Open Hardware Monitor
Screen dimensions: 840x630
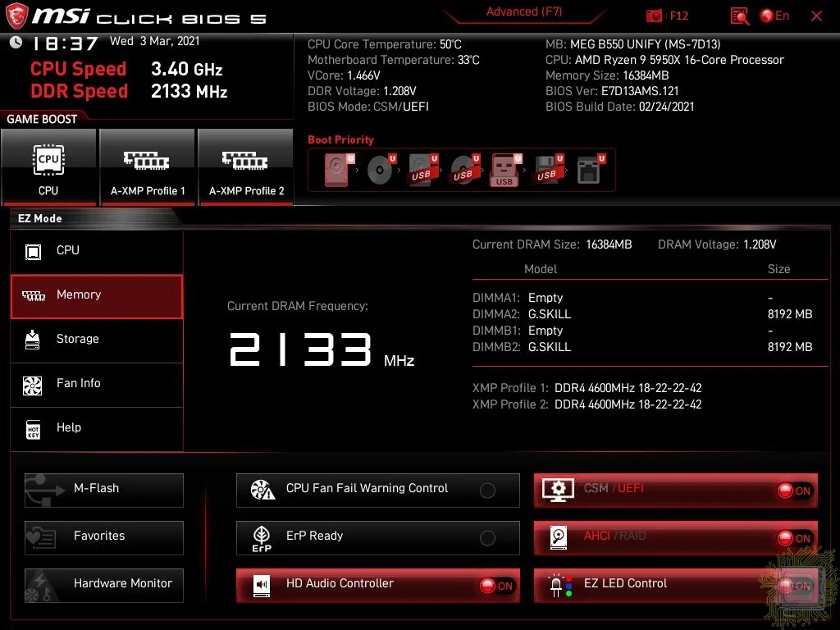(x=104, y=586)
